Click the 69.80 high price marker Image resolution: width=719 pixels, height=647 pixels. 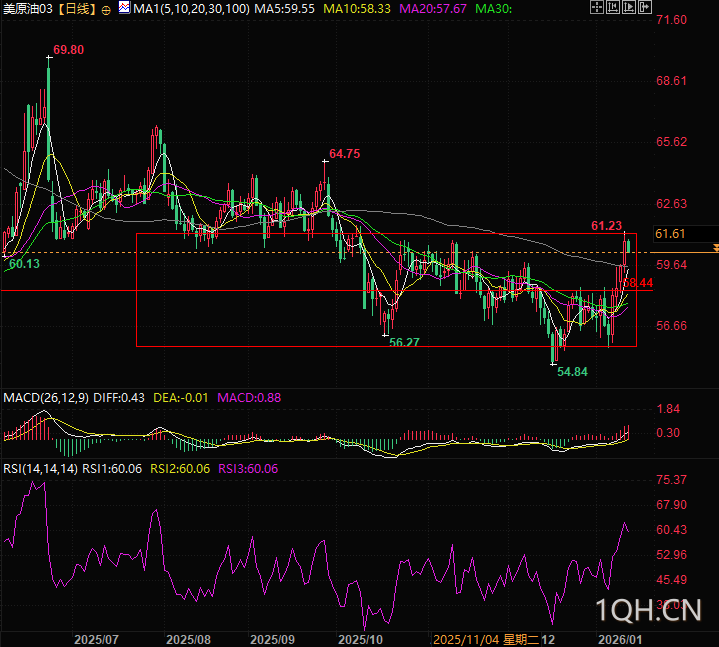[69, 50]
